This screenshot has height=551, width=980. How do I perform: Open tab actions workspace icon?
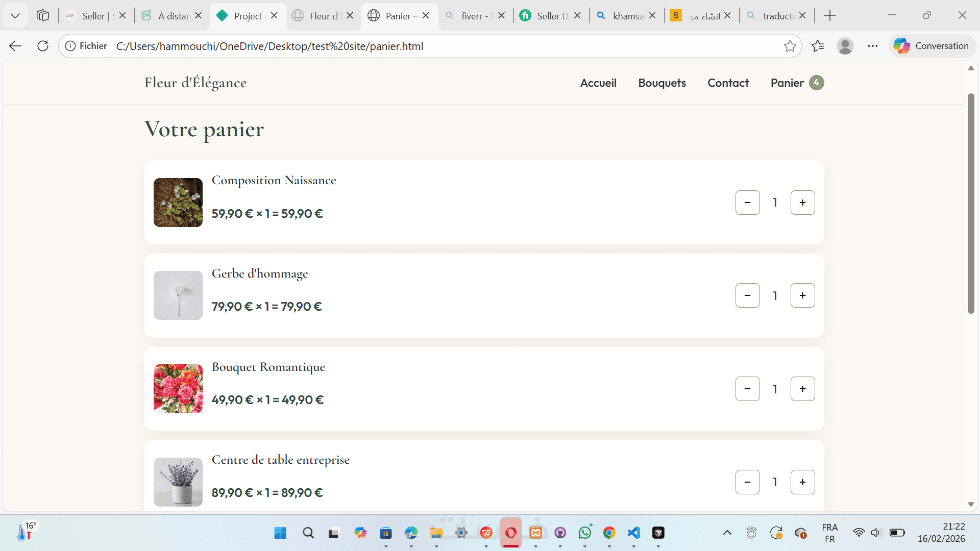tap(43, 16)
